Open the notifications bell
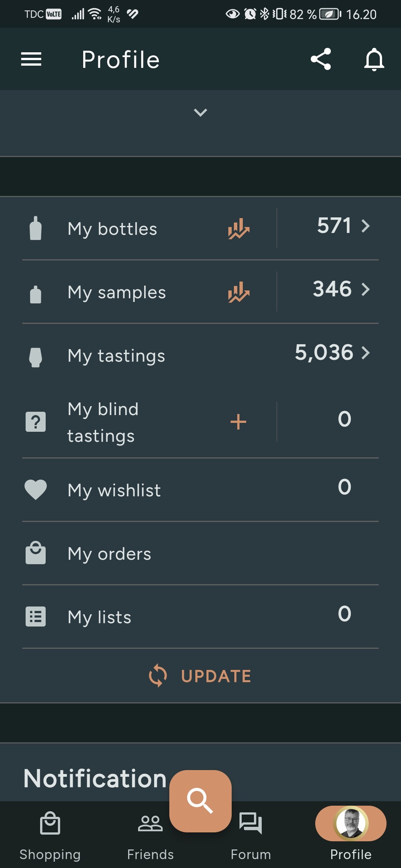The image size is (401, 868). point(374,59)
